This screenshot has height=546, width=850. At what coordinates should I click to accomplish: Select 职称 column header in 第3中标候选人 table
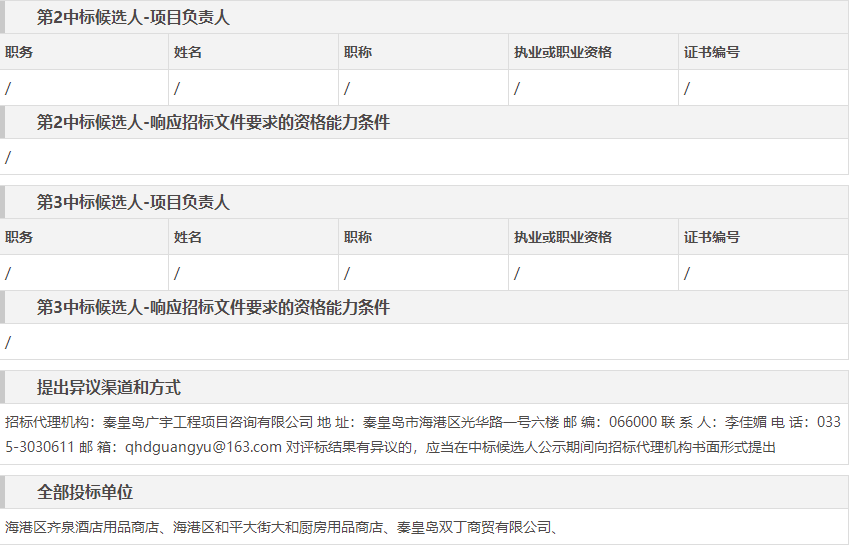point(358,237)
